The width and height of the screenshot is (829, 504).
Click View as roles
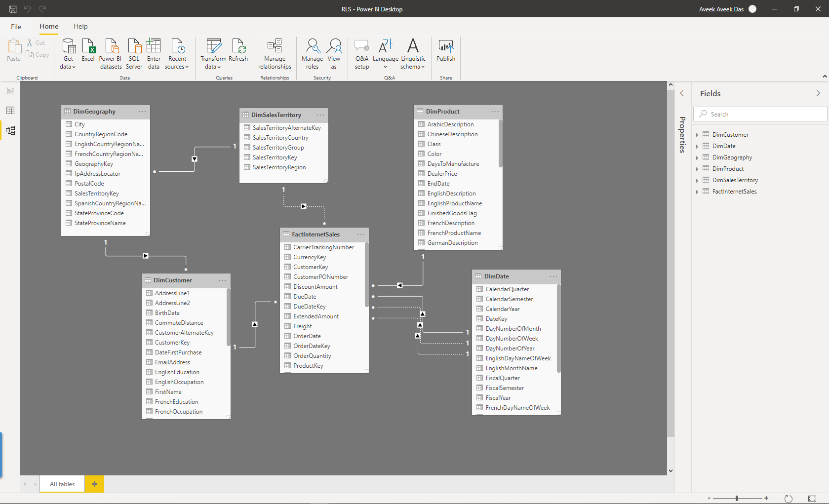click(334, 54)
